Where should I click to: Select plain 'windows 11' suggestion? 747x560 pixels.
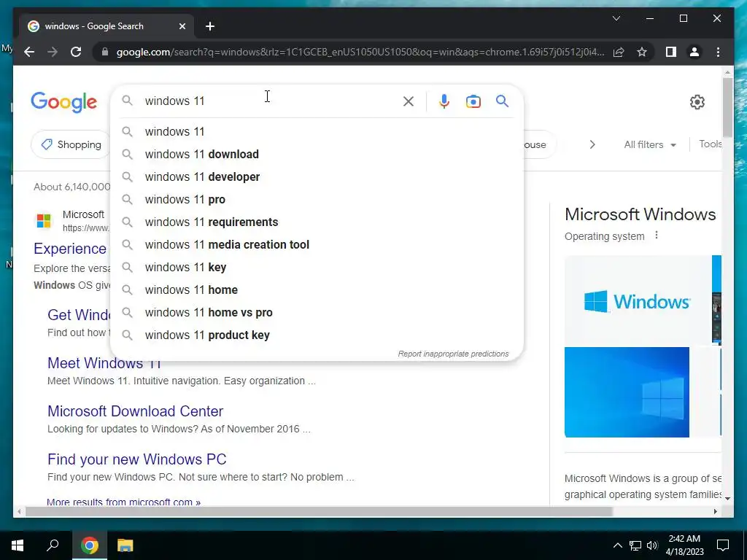(x=317, y=131)
